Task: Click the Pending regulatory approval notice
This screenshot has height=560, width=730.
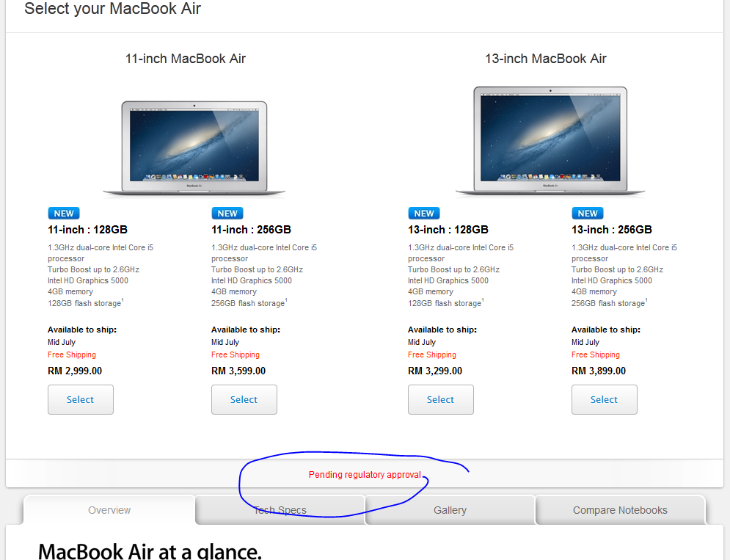Action: coord(365,475)
